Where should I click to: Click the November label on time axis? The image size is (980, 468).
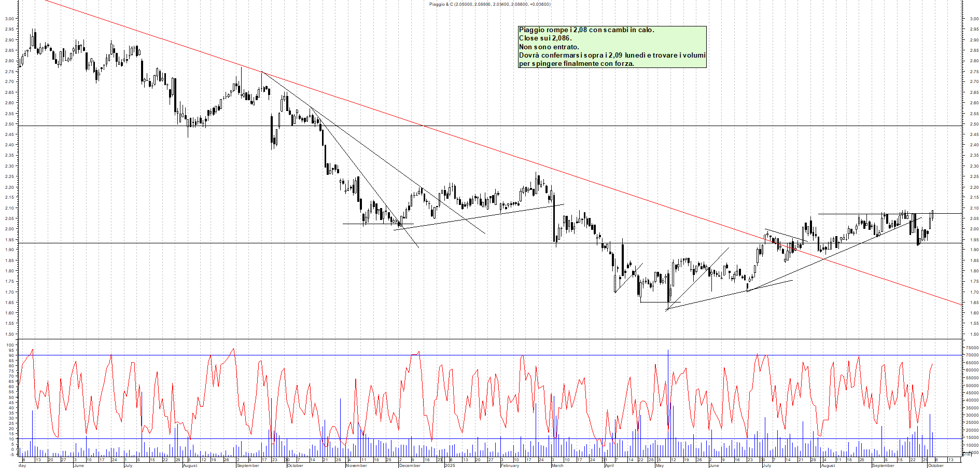(x=356, y=465)
